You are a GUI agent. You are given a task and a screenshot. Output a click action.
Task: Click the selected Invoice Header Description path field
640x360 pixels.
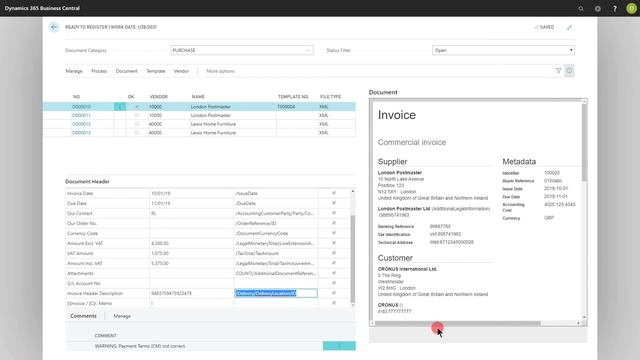pyautogui.click(x=276, y=293)
